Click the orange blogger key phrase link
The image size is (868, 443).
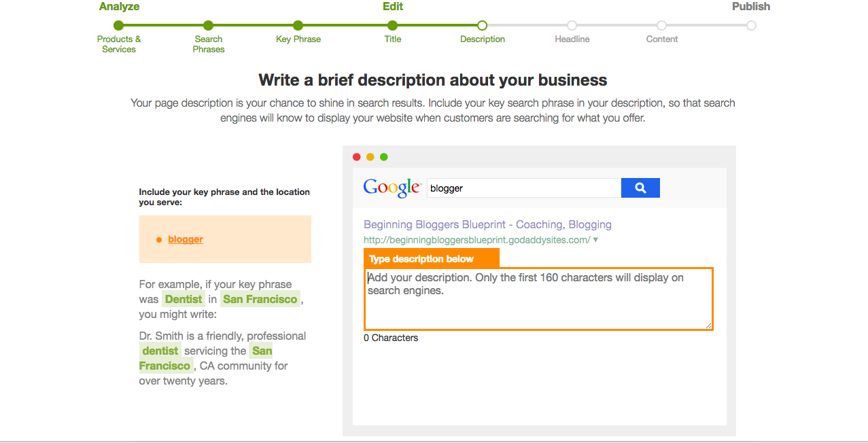pyautogui.click(x=186, y=239)
